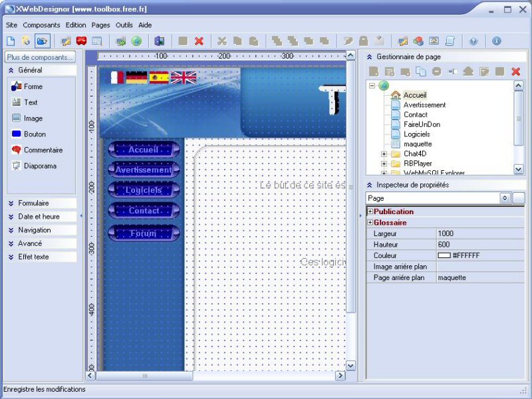Open the Composants menu
The width and height of the screenshot is (532, 399).
point(41,25)
